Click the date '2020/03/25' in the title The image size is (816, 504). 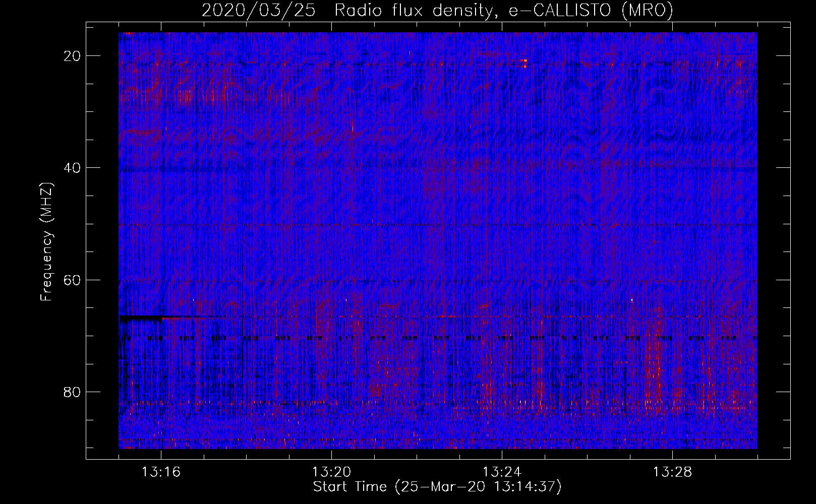pos(259,10)
